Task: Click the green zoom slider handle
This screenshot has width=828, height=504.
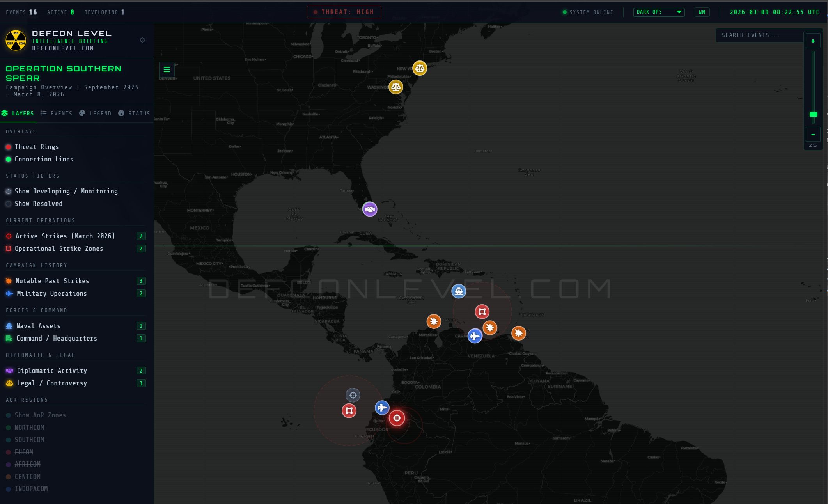Action: [813, 114]
